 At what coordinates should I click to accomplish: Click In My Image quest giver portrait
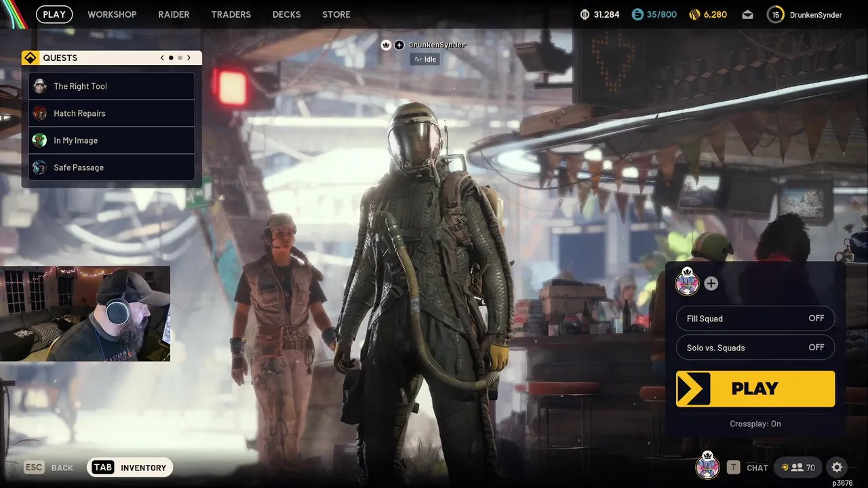[40, 140]
